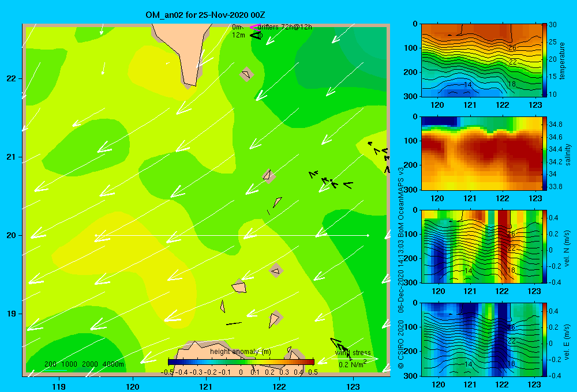Click longitude label 119 on main map
The image size is (577, 392).
tap(59, 386)
